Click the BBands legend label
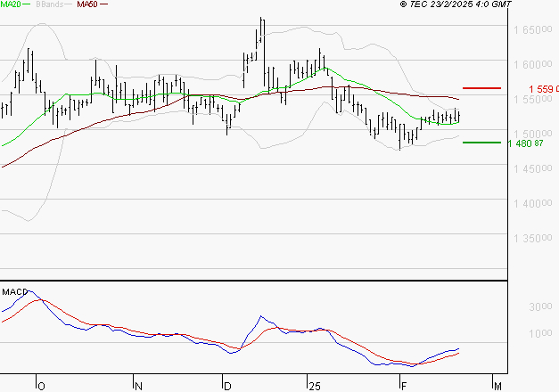Screen dimensions: 559x392 click(50, 4)
